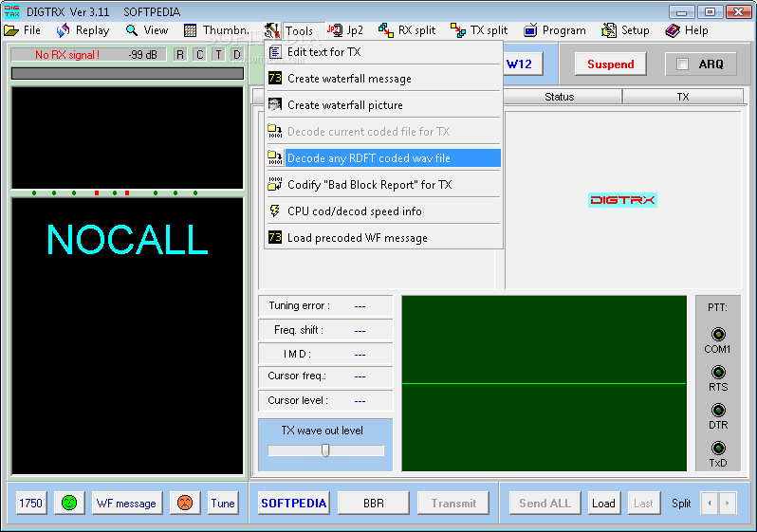The image size is (757, 532).
Task: Click the Load button
Action: pos(603,503)
